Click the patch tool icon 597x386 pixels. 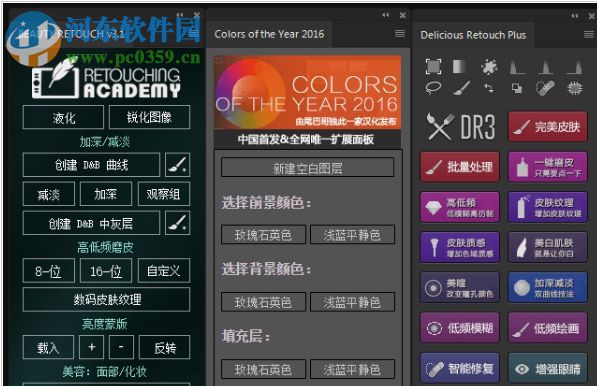click(x=574, y=88)
